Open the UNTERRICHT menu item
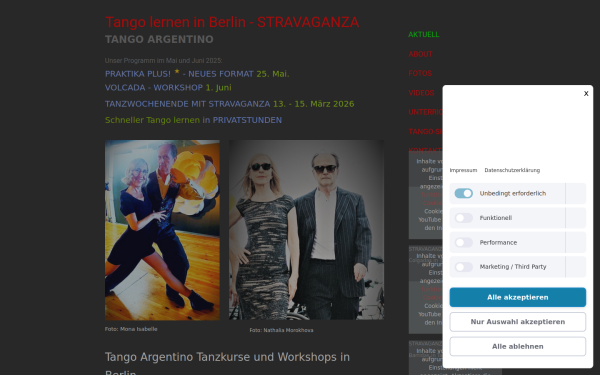Viewport: 600px width, 375px height. [425, 112]
